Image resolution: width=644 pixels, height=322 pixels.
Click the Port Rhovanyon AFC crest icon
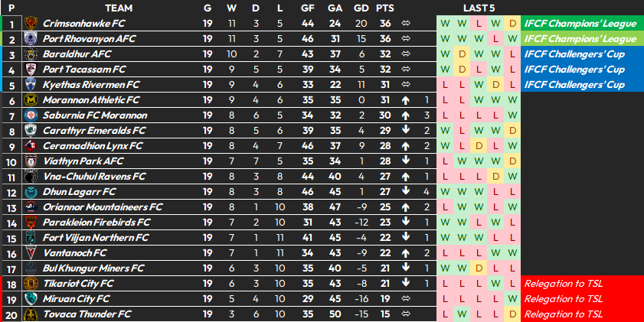(31, 39)
